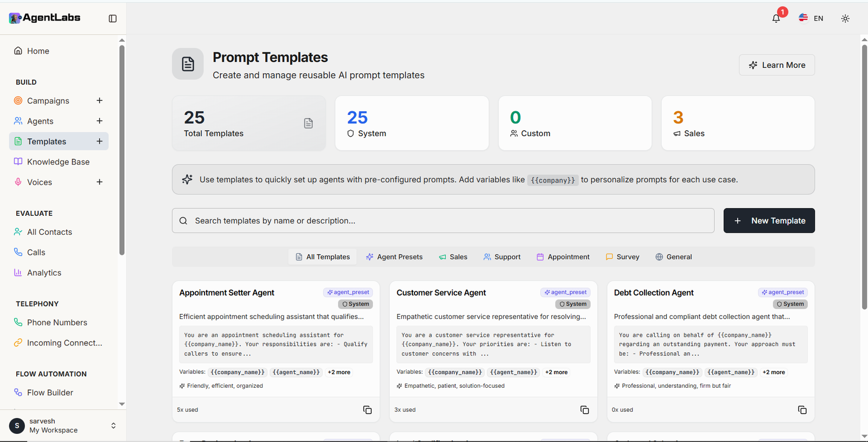Click the Sales stat card

click(x=738, y=123)
